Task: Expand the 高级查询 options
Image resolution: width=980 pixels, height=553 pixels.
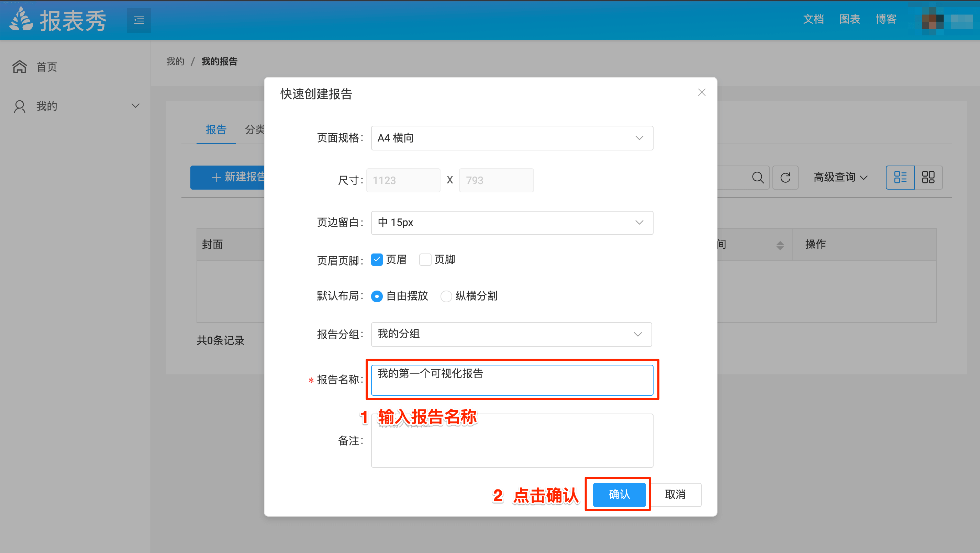Action: 840,178
